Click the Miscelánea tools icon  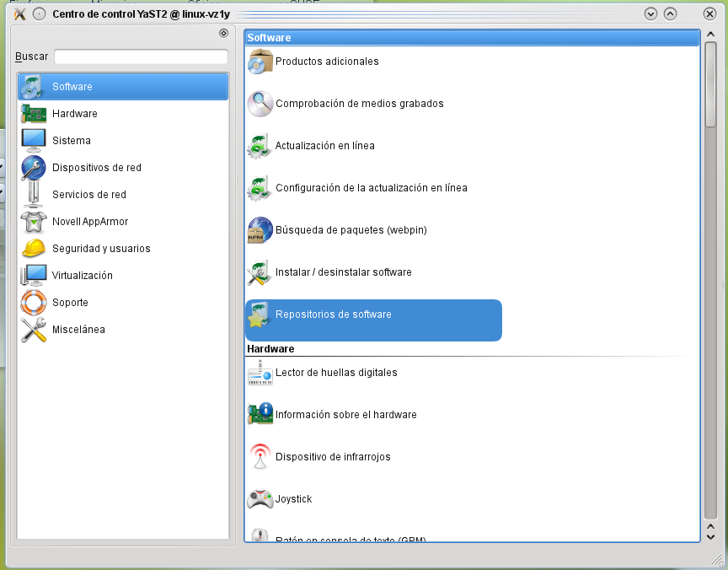pyautogui.click(x=34, y=330)
